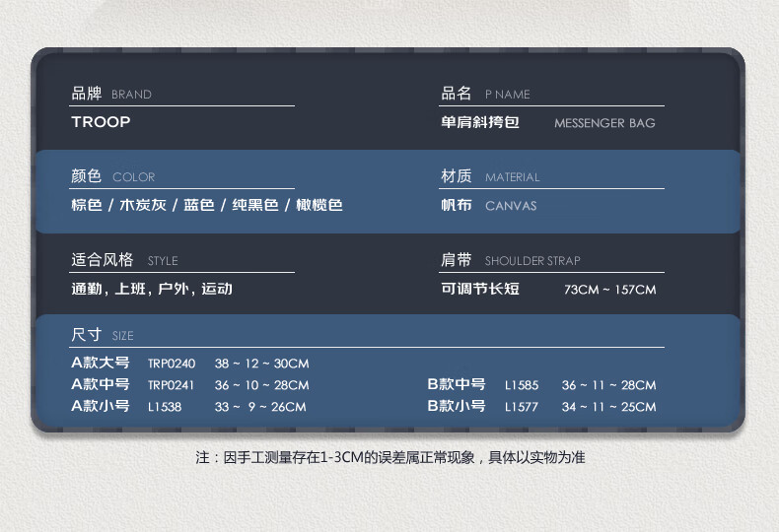This screenshot has width=779, height=532.
Task: Select the 橄榄色 color text
Action: [x=319, y=205]
